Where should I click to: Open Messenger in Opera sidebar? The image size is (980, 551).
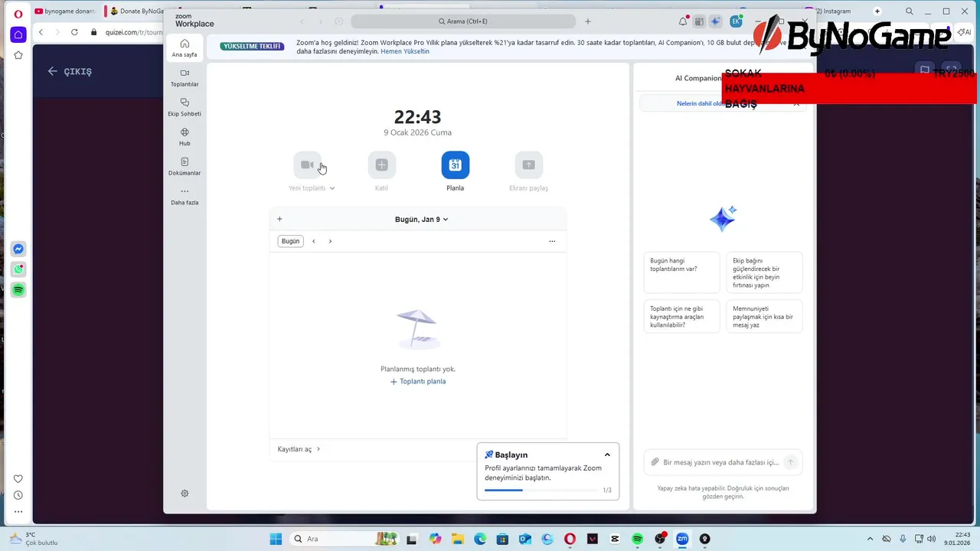pos(18,249)
